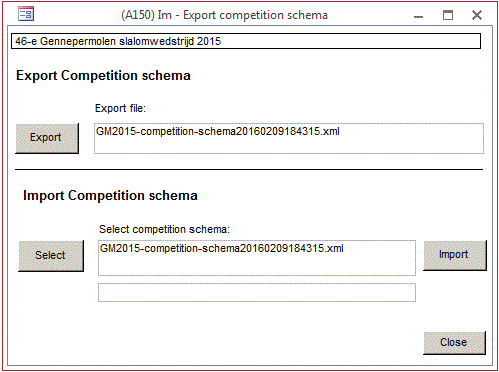Focus the competition name field with Gennepermolen text
The height and width of the screenshot is (372, 499).
[246, 41]
